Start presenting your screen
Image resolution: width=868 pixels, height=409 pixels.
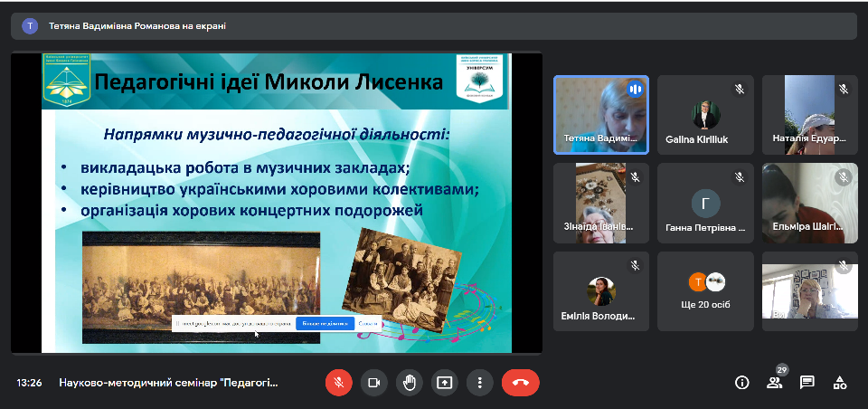tap(445, 383)
